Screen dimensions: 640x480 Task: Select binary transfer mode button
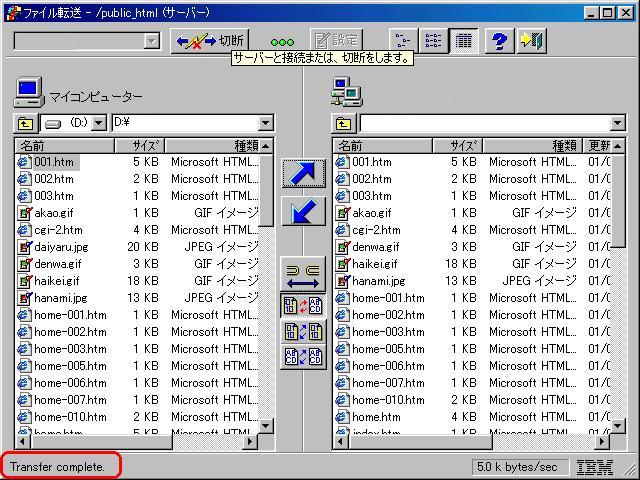[304, 331]
